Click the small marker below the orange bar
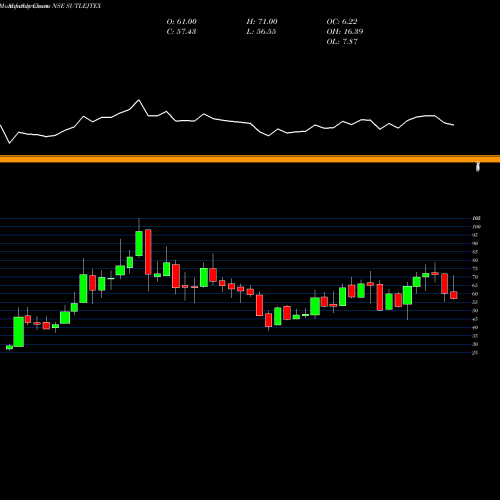The height and width of the screenshot is (500, 500). pos(478,167)
